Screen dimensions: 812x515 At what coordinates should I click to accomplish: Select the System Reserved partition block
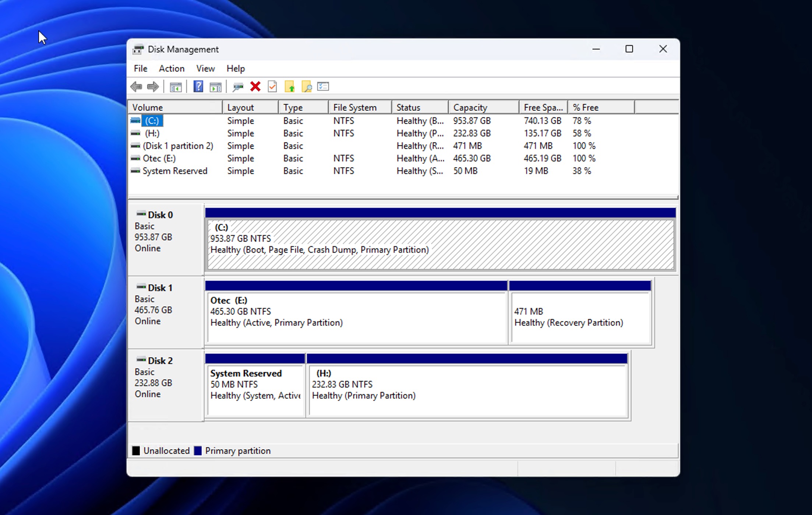click(x=255, y=390)
